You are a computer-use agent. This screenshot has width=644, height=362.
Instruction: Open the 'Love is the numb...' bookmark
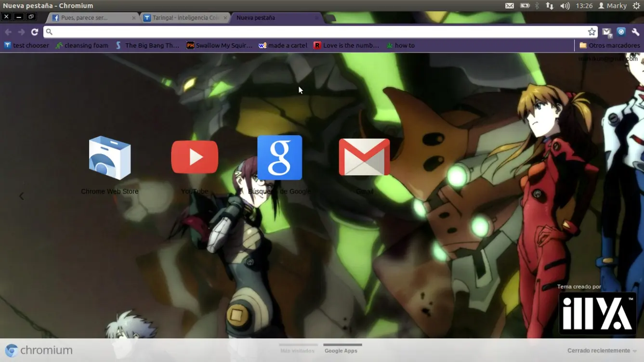point(346,45)
